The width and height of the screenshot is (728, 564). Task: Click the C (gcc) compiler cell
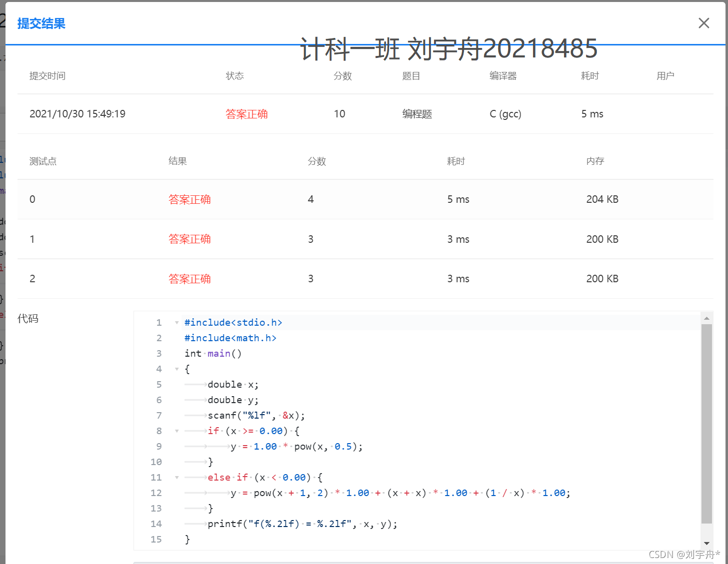[505, 114]
